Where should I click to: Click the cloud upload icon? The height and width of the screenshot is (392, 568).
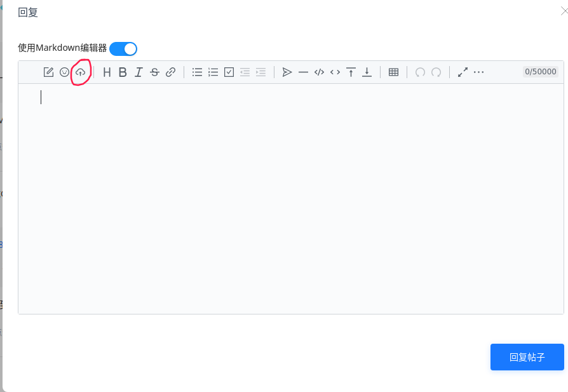81,72
